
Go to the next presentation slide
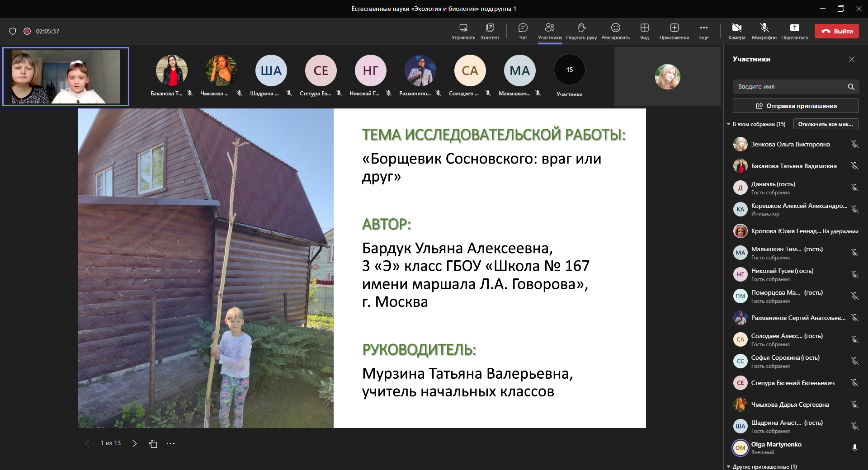click(134, 443)
